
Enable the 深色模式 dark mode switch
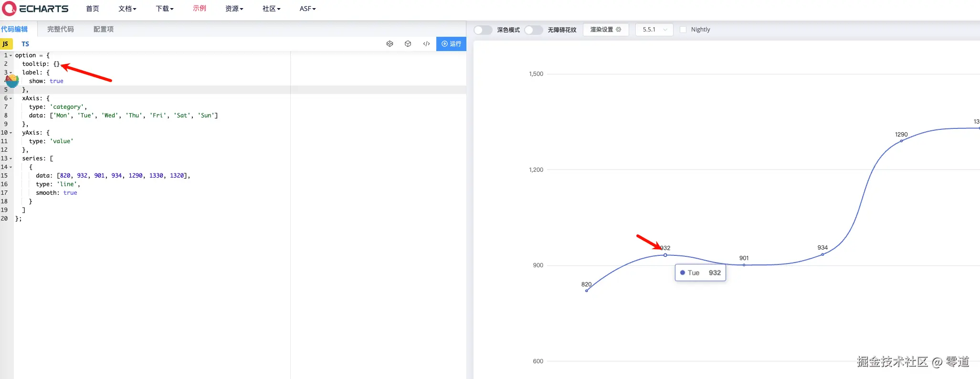point(483,30)
